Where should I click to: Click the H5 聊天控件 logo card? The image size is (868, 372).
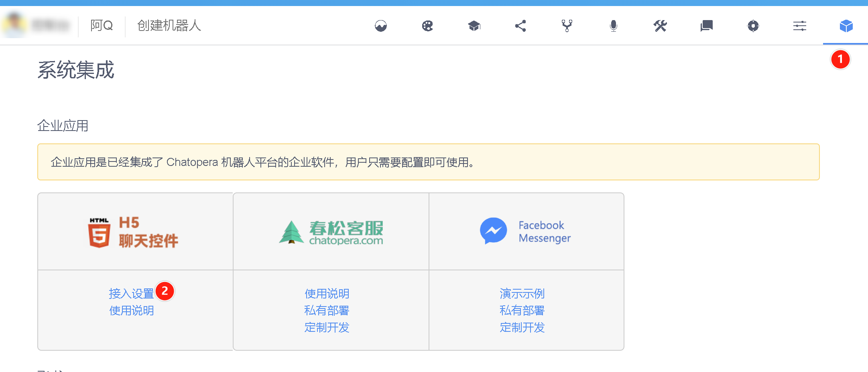pos(135,231)
